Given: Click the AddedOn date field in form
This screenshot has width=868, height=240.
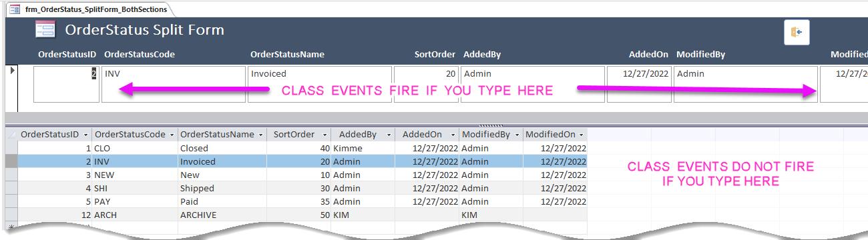Looking at the screenshot, I should (x=639, y=83).
